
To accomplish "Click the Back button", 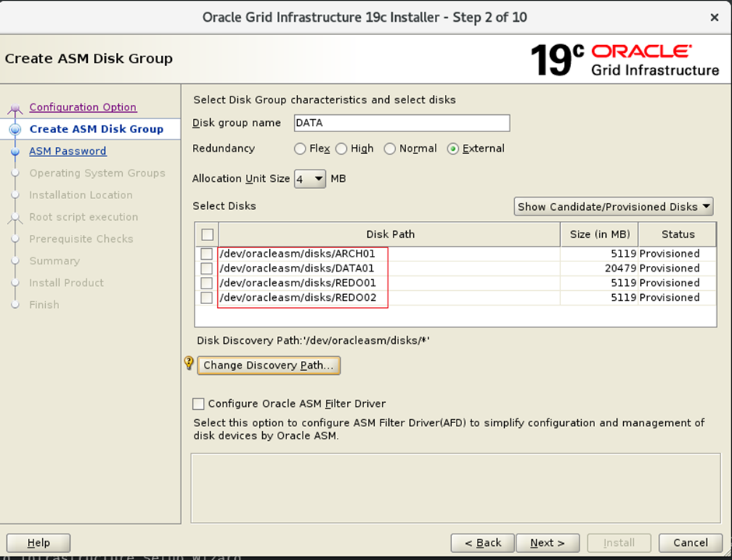I will 483,543.
